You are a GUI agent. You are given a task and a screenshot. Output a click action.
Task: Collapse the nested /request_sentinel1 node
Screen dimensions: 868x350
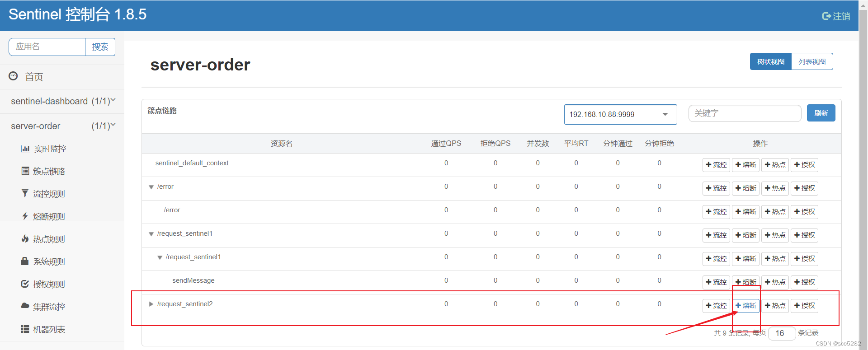coord(160,257)
